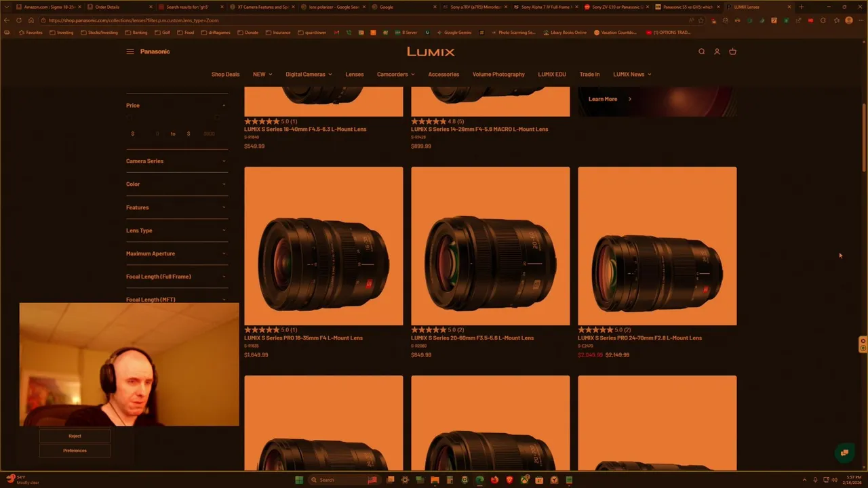868x488 pixels.
Task: Click the search magnifier icon in site header
Action: click(702, 52)
